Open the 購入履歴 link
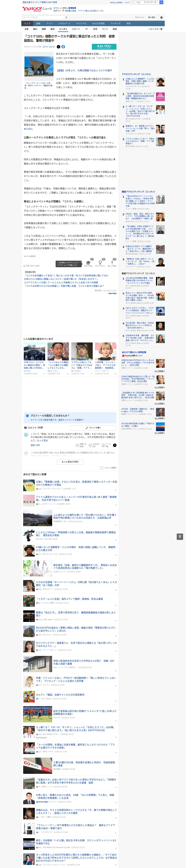Image resolution: width=186 pixels, height=868 pixels. tap(152, 17)
